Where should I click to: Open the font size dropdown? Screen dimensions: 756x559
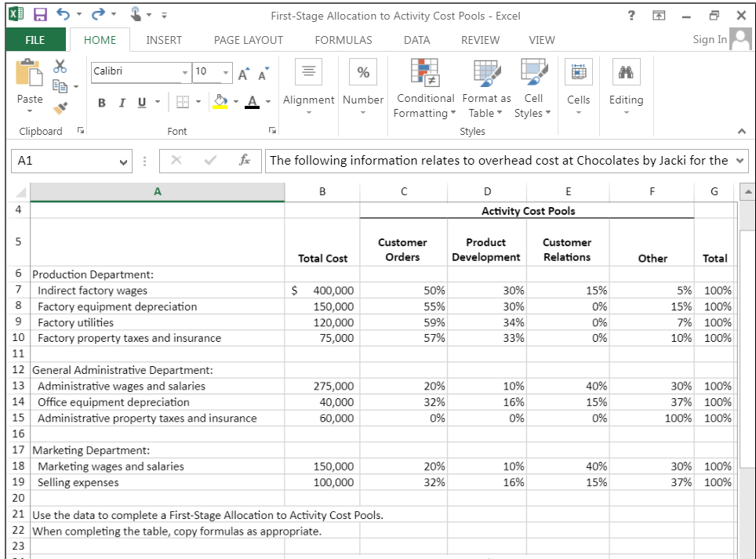pos(227,73)
